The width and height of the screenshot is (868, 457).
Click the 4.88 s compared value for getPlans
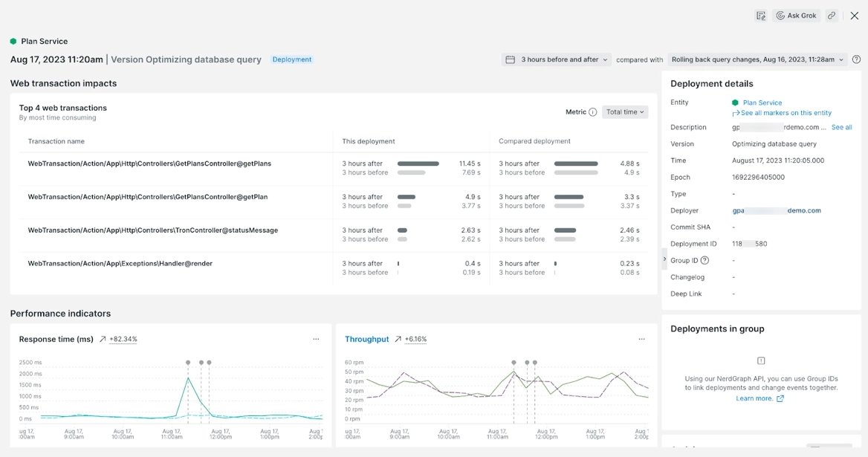(629, 163)
